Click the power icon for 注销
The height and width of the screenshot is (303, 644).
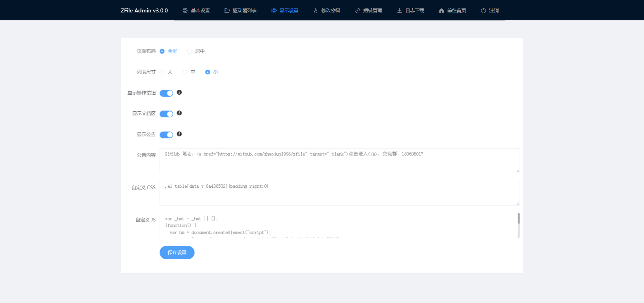(483, 10)
